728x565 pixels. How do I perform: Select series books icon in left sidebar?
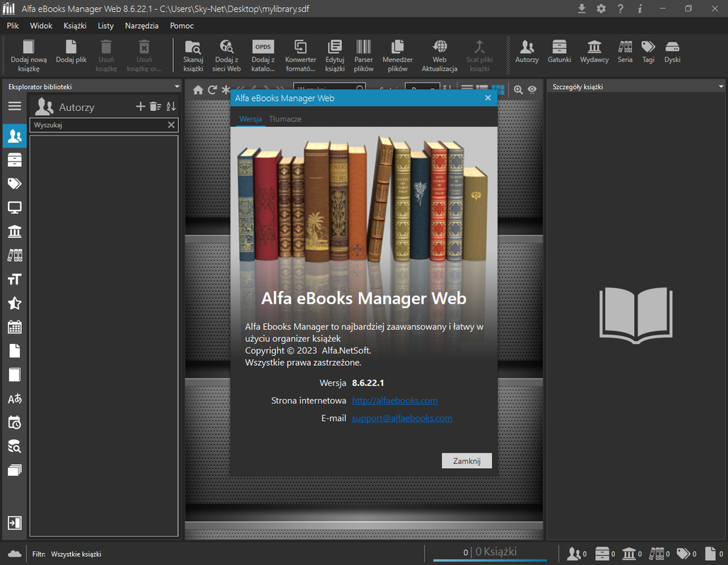14,255
